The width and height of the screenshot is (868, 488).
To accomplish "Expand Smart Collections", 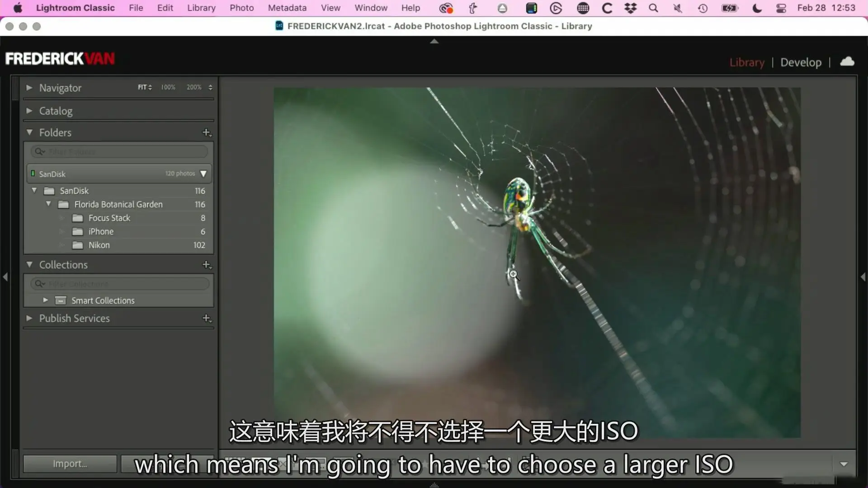I will point(45,300).
